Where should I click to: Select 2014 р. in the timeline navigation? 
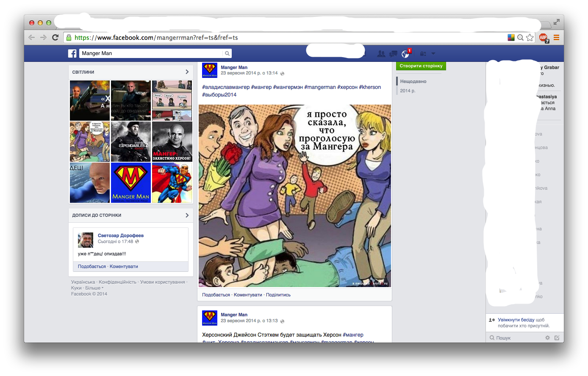pyautogui.click(x=408, y=91)
